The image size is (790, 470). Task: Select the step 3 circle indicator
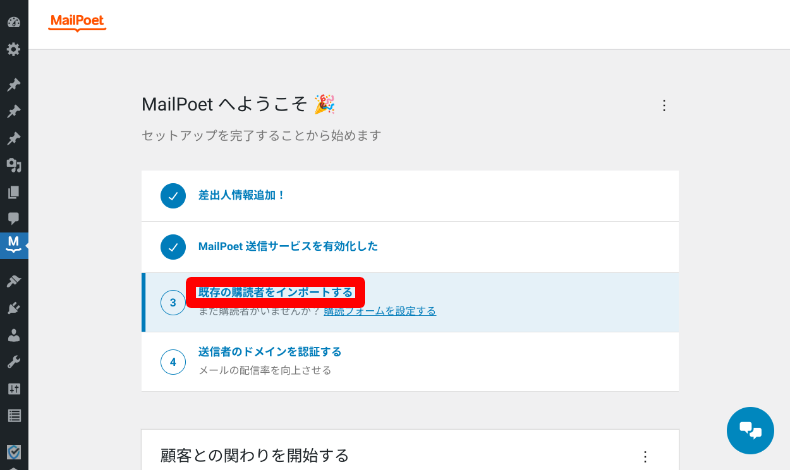173,302
